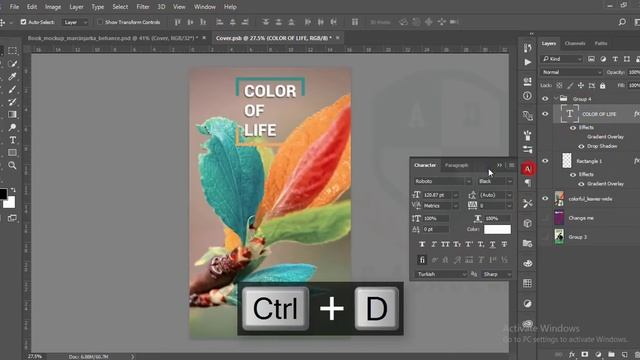Open the Window menu
This screenshot has height=360, width=640.
tap(204, 7)
